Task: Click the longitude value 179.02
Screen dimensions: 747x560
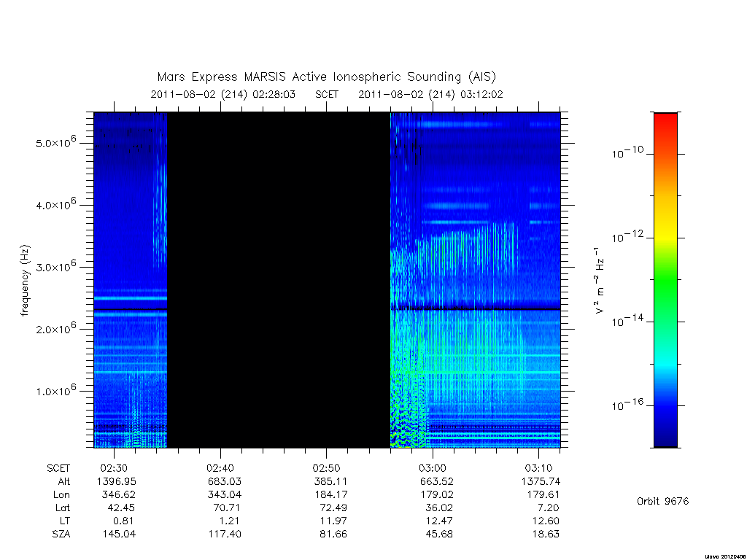Action: [436, 495]
